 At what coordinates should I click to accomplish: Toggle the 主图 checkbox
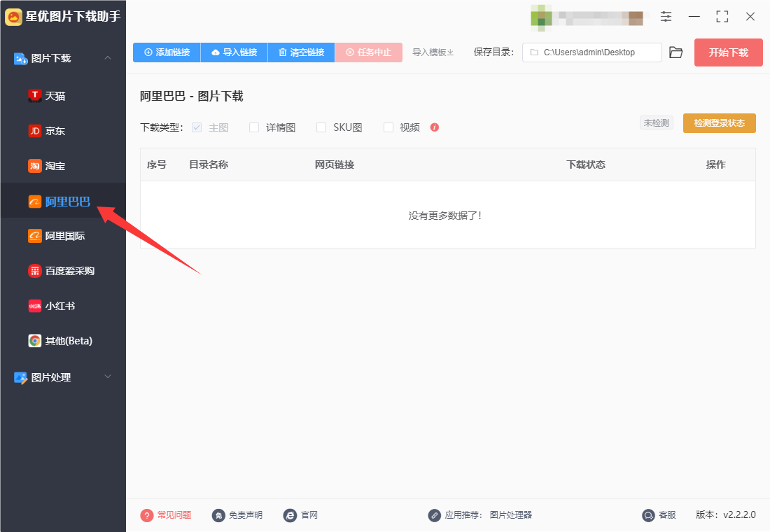click(x=197, y=127)
